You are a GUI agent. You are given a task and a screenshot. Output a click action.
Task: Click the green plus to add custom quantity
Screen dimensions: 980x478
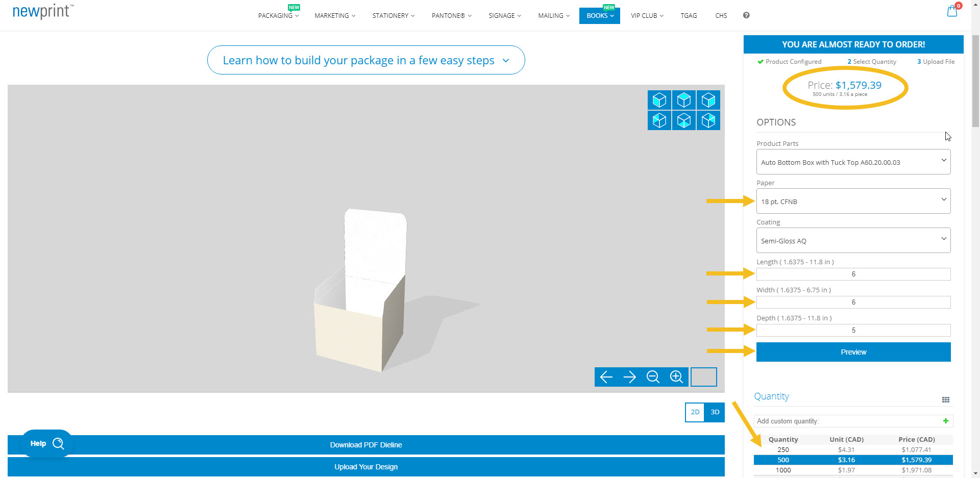[946, 421]
